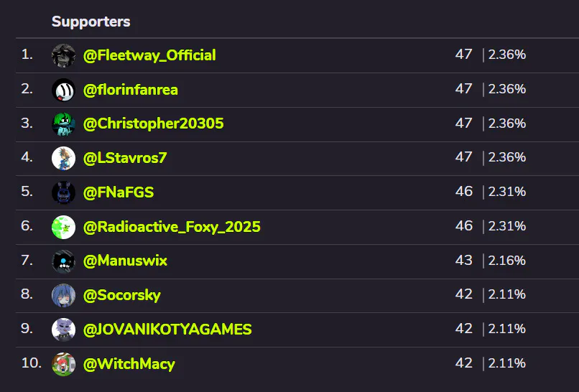Open the @Socorsky profile link
Image resolution: width=579 pixels, height=392 pixels.
tap(122, 295)
